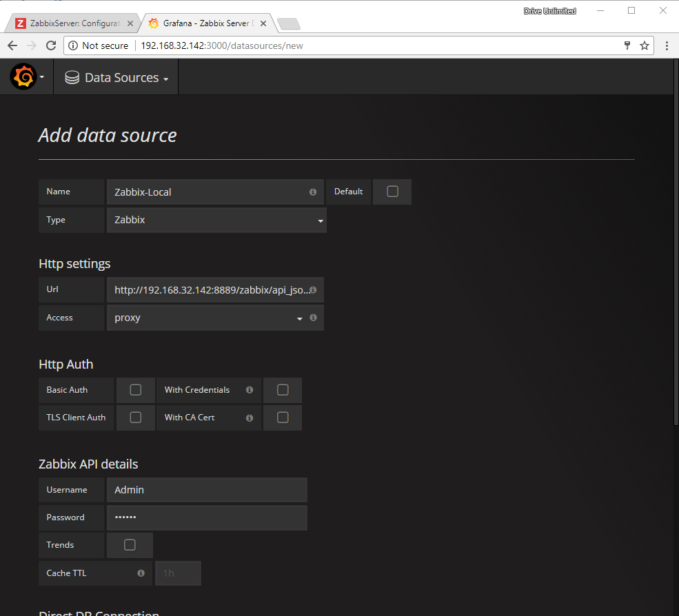This screenshot has height=616, width=679.
Task: Click the Add data source heading
Action: (x=108, y=135)
